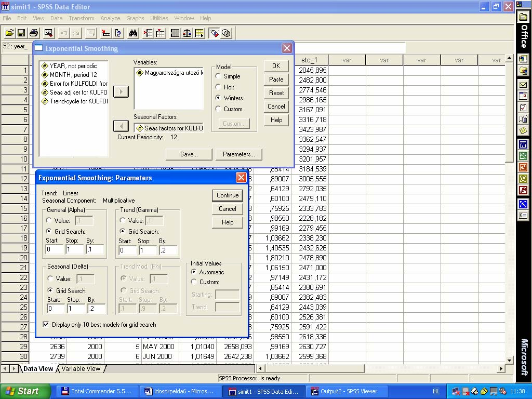The height and width of the screenshot is (399, 532).
Task: Click the Open File toolbar icon
Action: 9,33
